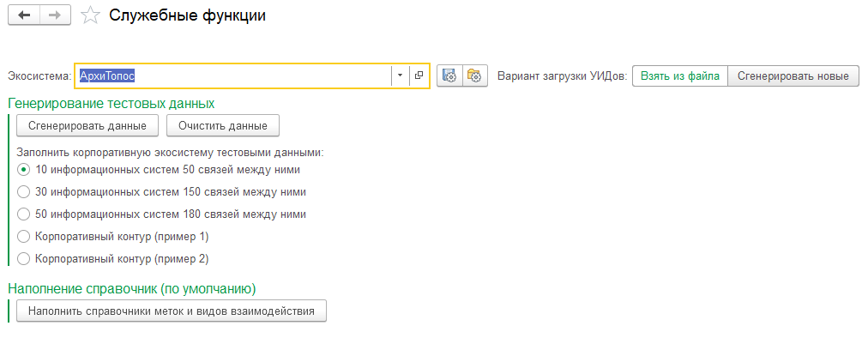Collapse the Генерирование тестовых данных group header
Screen dimensions: 868x338
click(112, 104)
